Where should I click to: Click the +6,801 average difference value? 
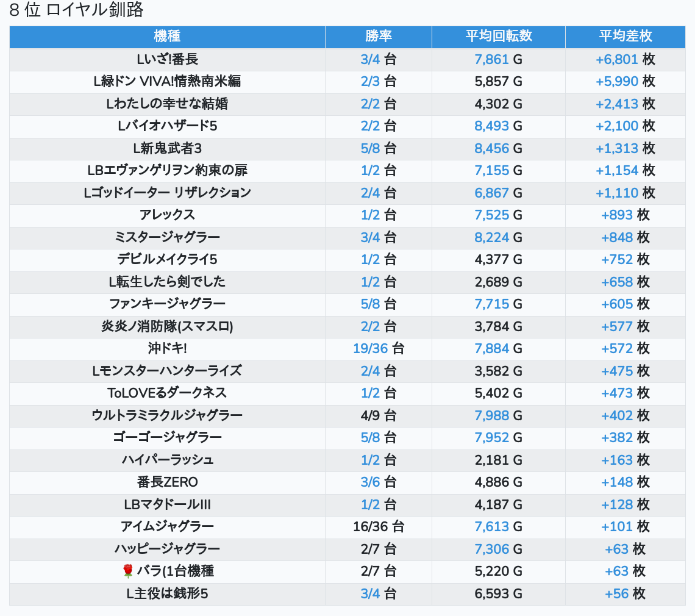[616, 59]
